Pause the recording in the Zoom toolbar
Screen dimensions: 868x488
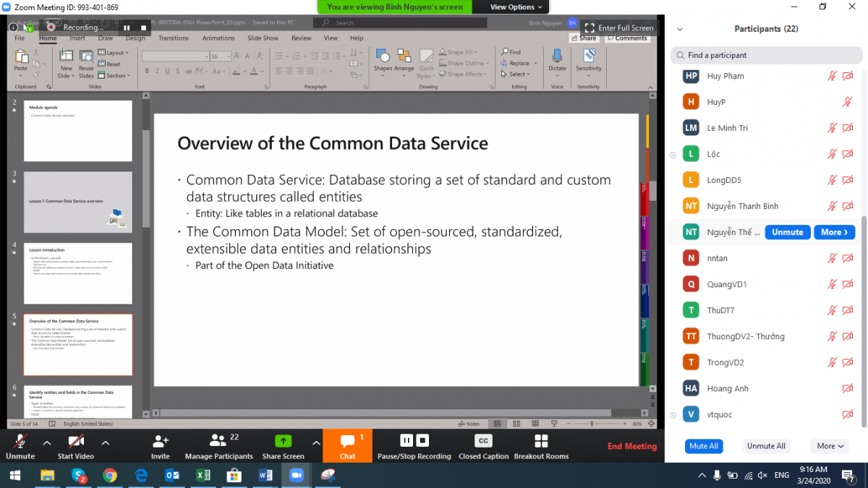(x=406, y=440)
